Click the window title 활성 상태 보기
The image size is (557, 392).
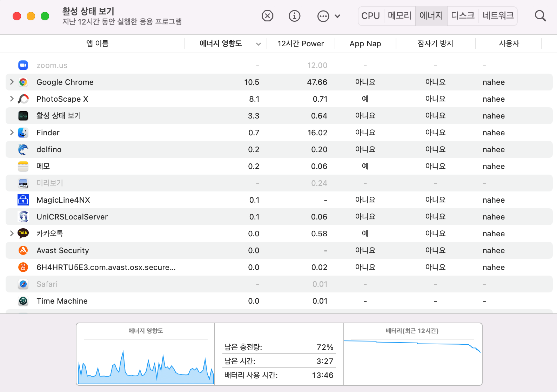[88, 11]
